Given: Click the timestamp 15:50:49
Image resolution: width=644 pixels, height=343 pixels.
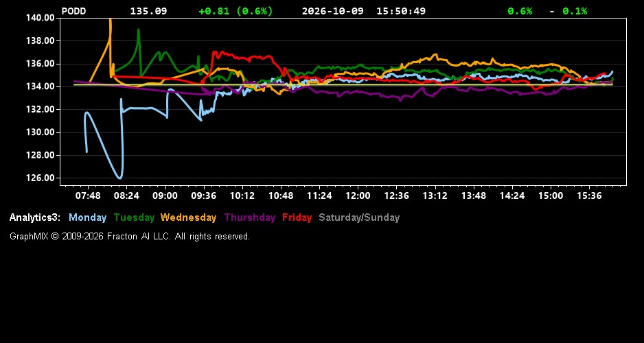Looking at the screenshot, I should coord(401,11).
